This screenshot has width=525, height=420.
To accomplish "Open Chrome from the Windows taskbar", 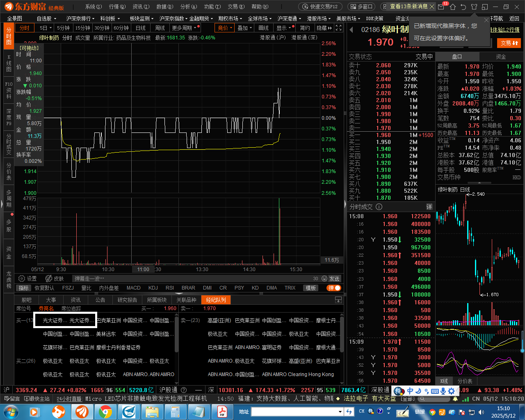I will coord(105,411).
